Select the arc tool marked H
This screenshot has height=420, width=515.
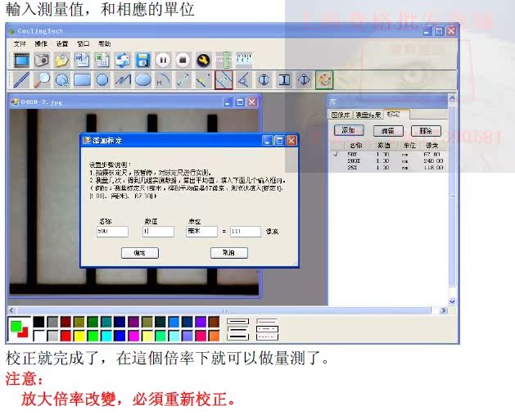[x=163, y=79]
